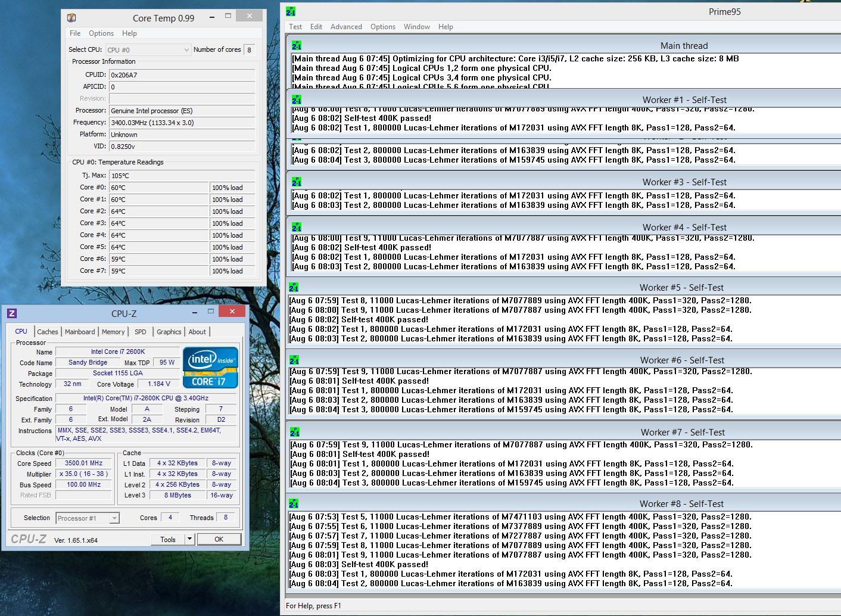Click the OK button in CPU-Z
Image resolution: width=841 pixels, height=616 pixels.
click(x=219, y=539)
